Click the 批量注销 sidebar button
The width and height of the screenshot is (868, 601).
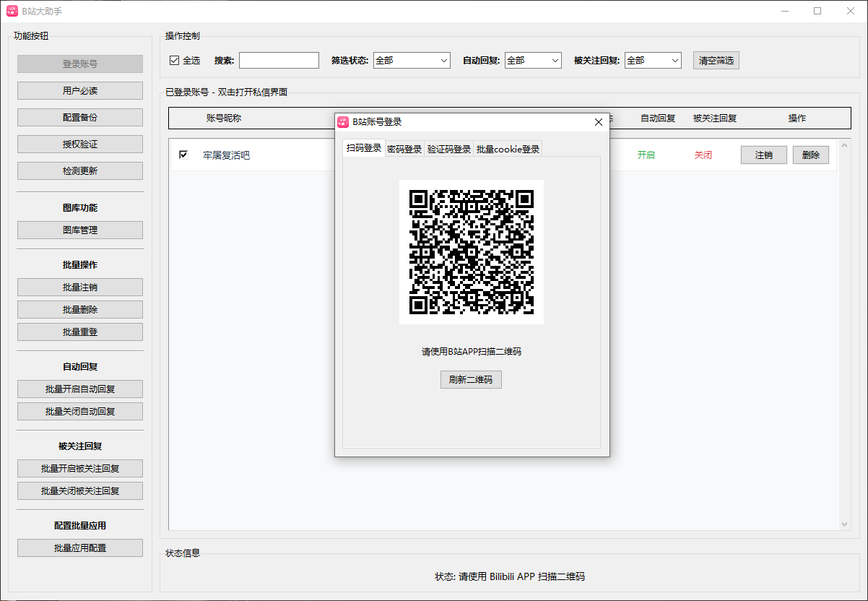click(79, 287)
